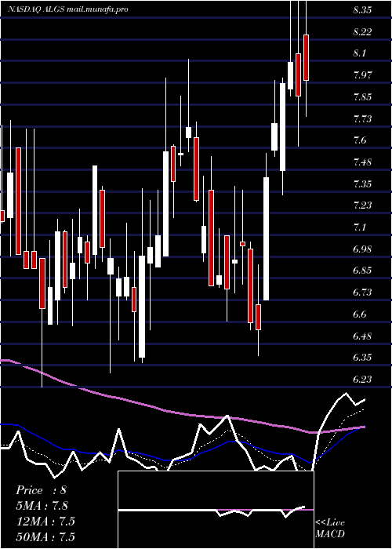Click the 6.73 price axis label
Screen dimensions: 392x549
362,293
